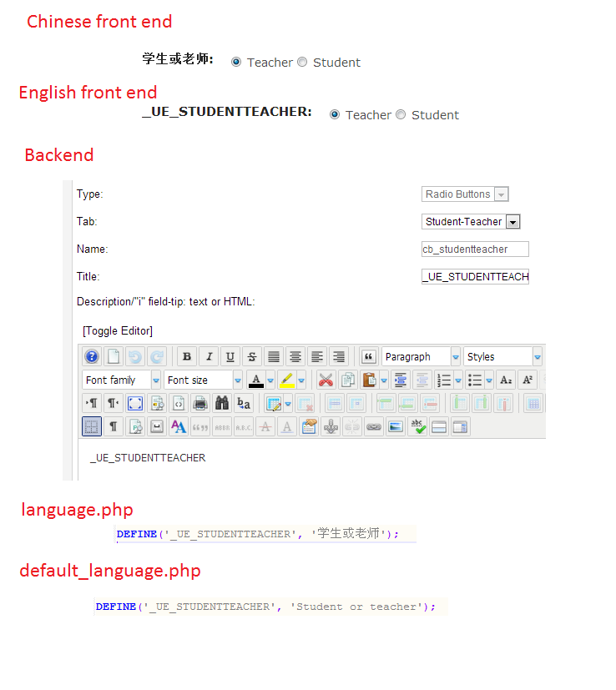Toggle bold formatting
This screenshot has height=690, width=616.
tap(187, 356)
